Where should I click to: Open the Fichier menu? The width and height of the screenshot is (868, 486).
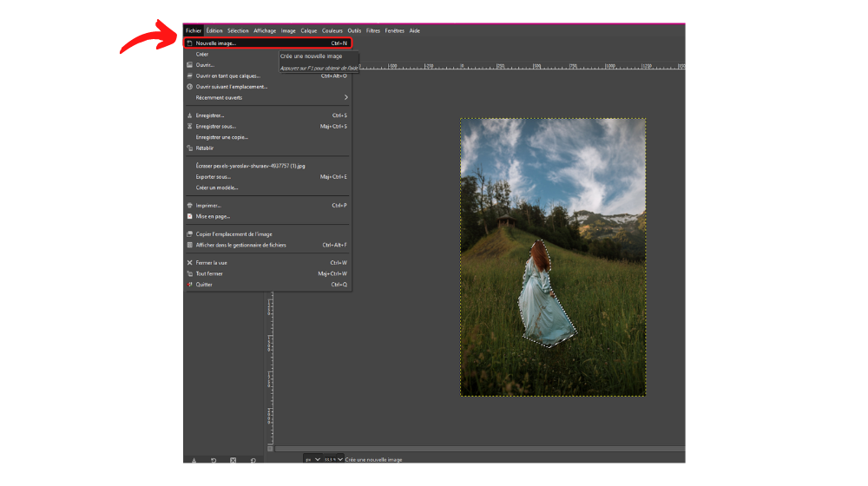pos(194,31)
